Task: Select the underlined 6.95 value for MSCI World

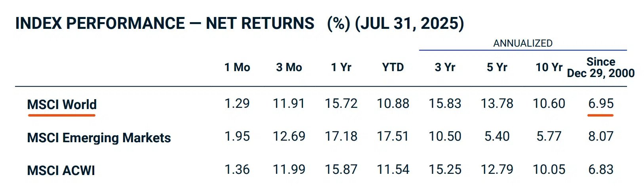Action: click(x=601, y=104)
